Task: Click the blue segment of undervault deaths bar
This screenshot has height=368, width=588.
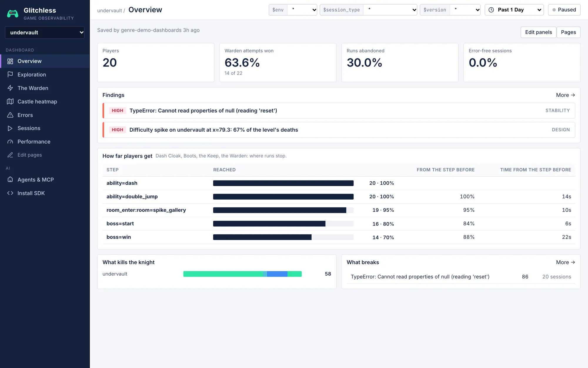Action: tap(277, 274)
